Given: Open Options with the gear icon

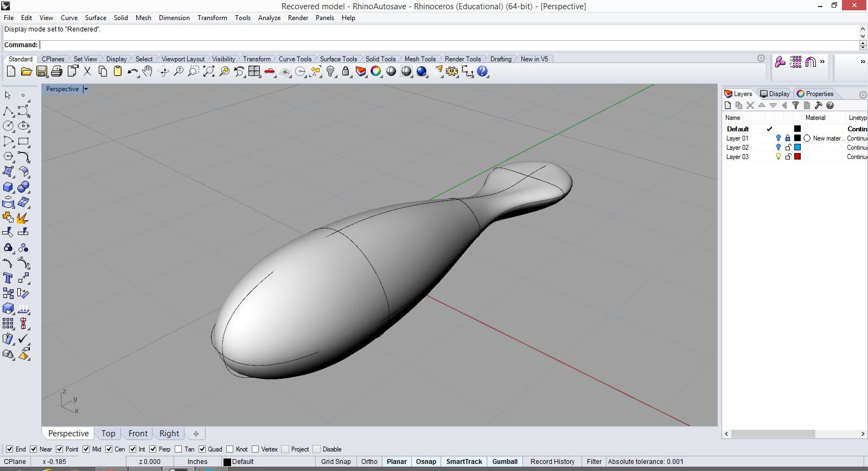Looking at the screenshot, I should 452,71.
